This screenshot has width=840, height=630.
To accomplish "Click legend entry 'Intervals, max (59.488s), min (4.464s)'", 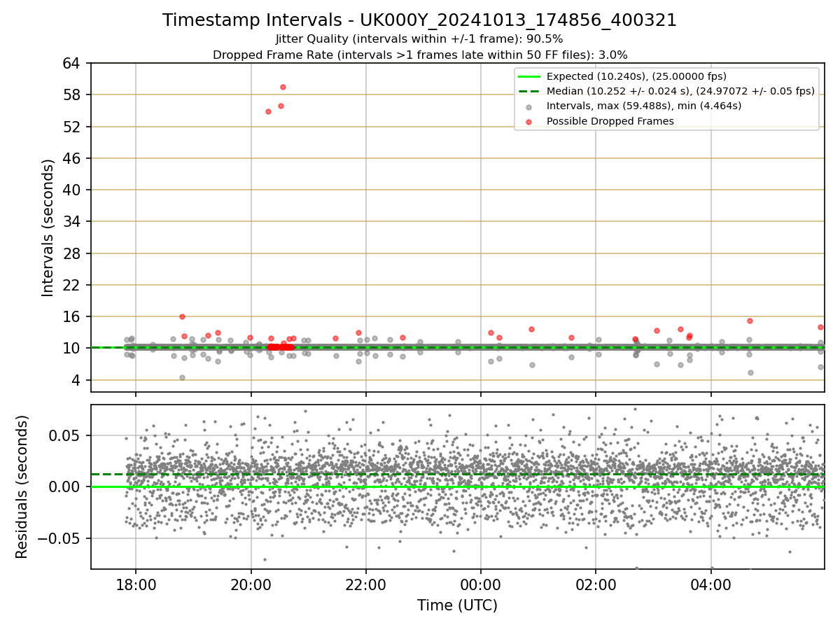I will [x=643, y=106].
